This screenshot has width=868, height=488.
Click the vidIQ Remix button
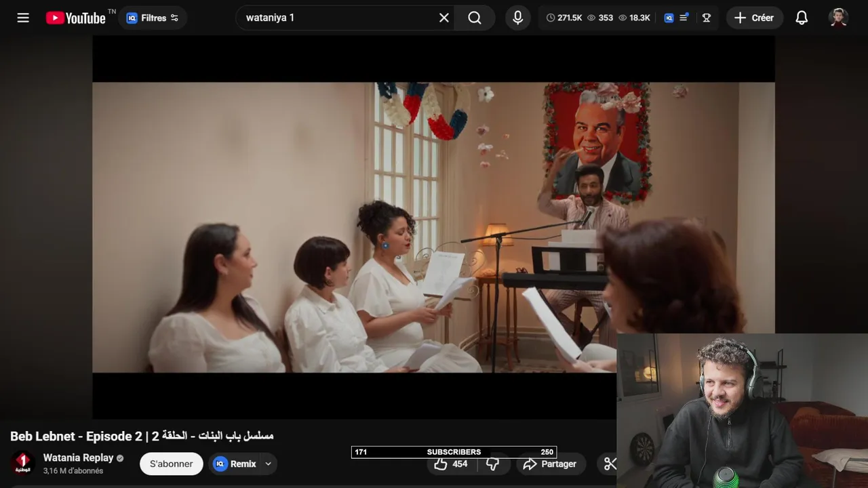click(234, 464)
